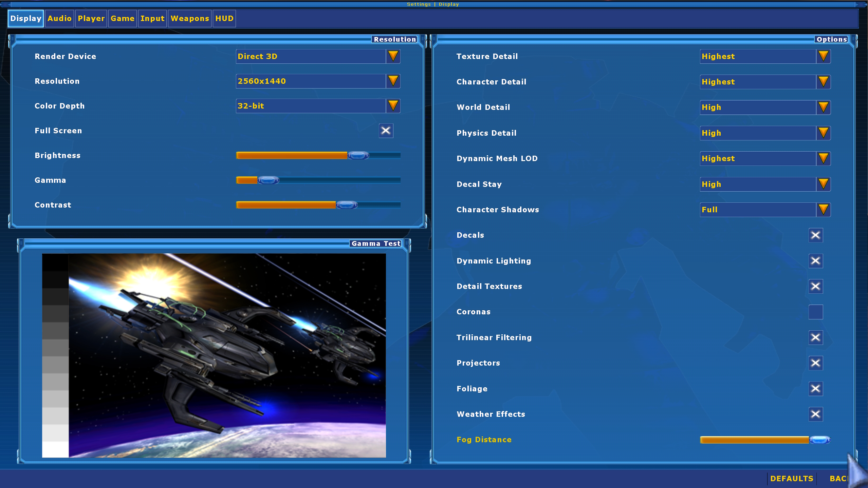
Task: Click the Brightness slider handle
Action: click(x=358, y=155)
